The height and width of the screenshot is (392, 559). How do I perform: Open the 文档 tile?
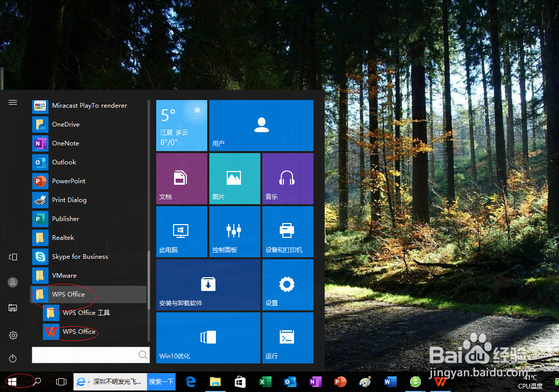181,179
